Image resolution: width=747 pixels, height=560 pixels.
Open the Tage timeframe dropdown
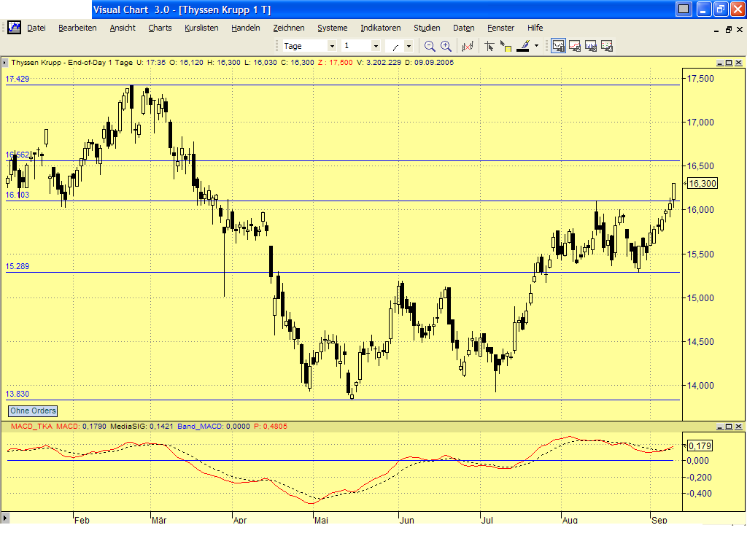point(332,45)
